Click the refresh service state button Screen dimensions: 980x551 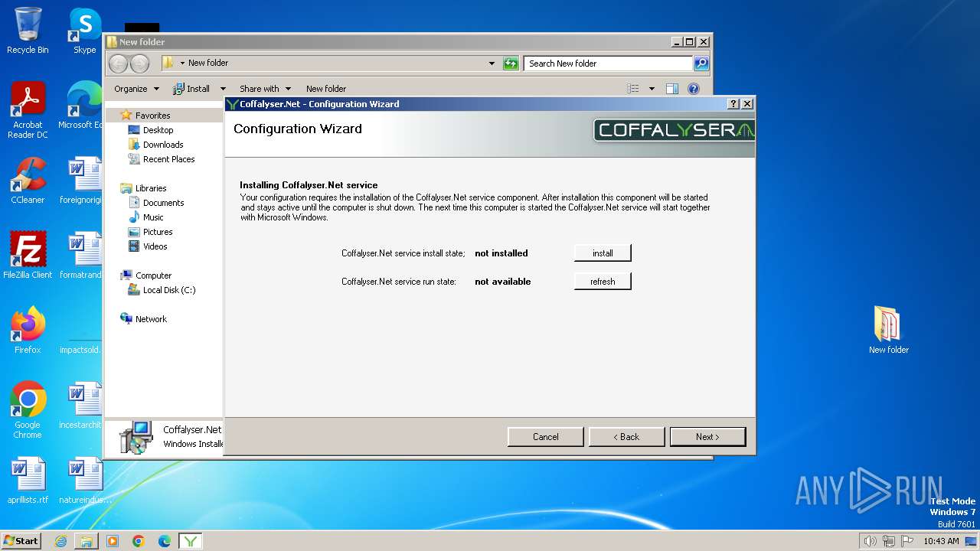pyautogui.click(x=603, y=281)
